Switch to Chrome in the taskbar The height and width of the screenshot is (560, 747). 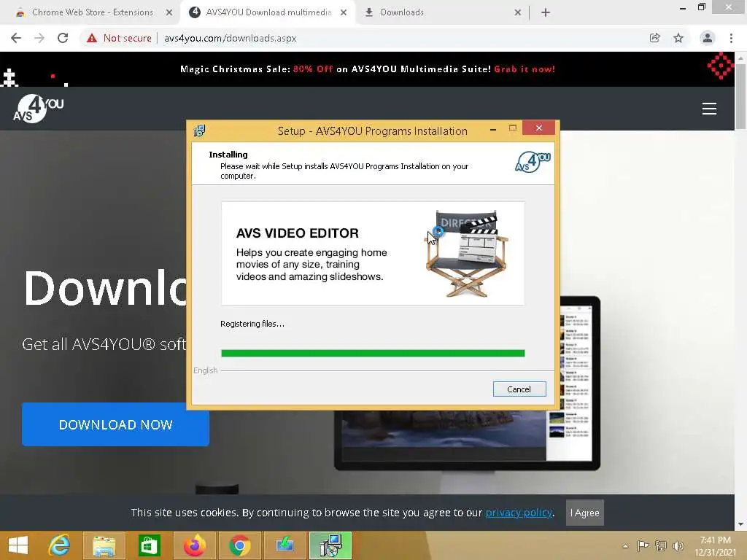click(x=239, y=545)
